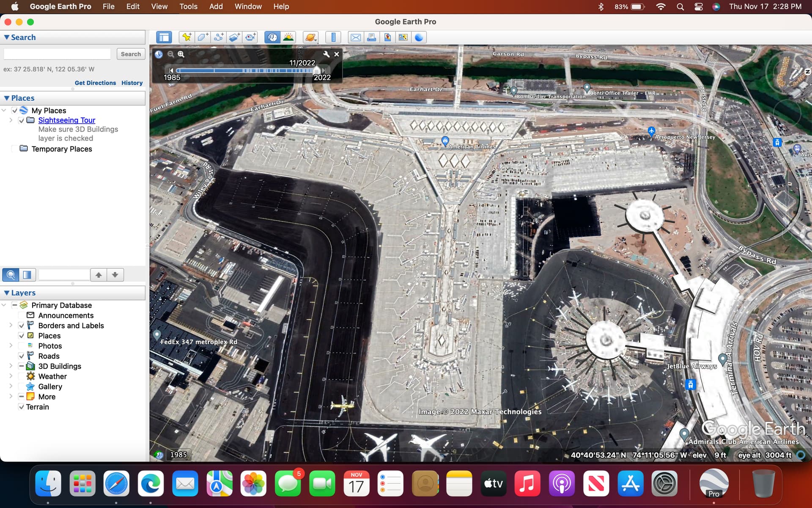This screenshot has width=812, height=508.
Task: Open time slider wrench options
Action: tap(326, 54)
